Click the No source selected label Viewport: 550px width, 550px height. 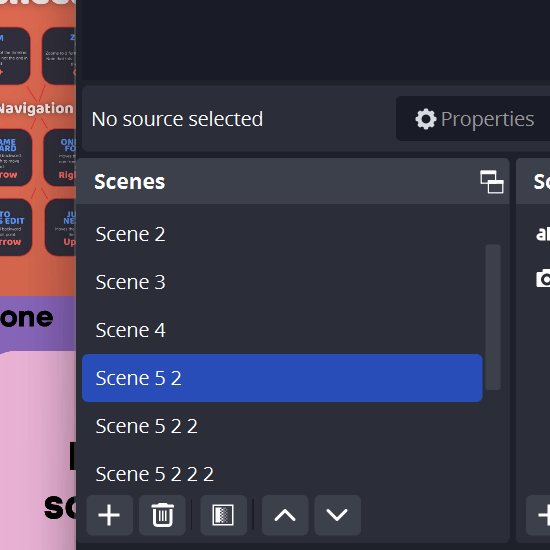pyautogui.click(x=177, y=119)
